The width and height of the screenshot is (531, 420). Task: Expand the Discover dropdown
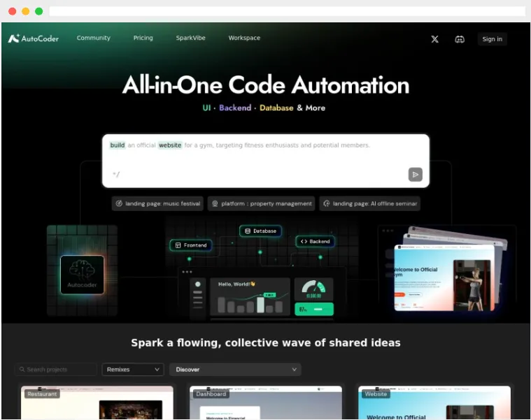point(235,370)
